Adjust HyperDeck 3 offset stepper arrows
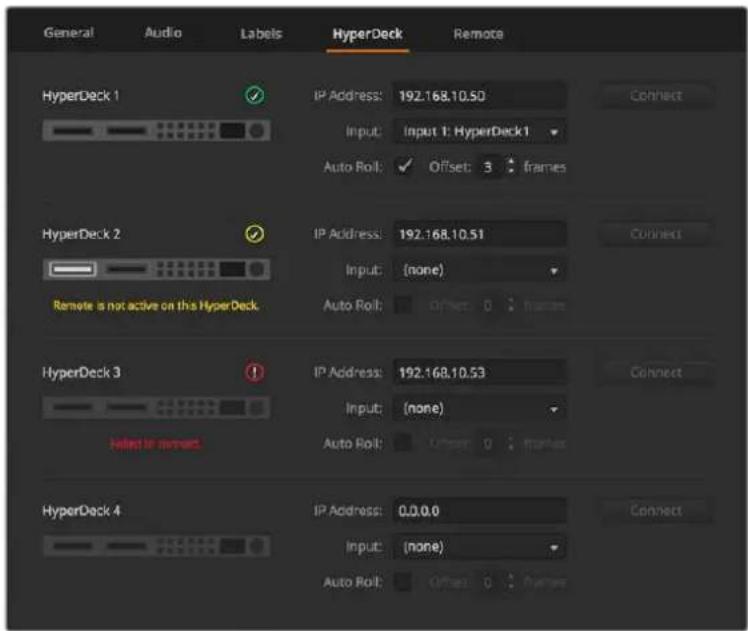 (511, 443)
